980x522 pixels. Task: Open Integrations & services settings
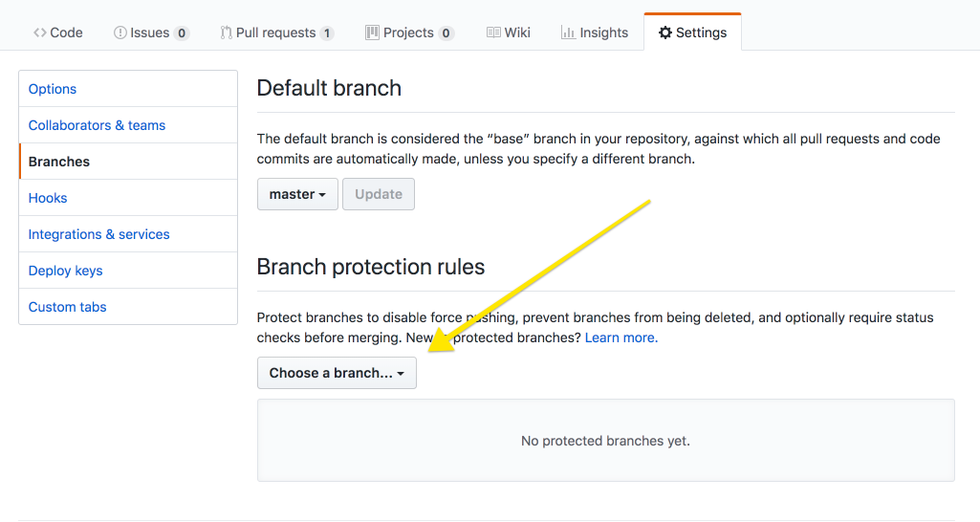[x=128, y=234]
